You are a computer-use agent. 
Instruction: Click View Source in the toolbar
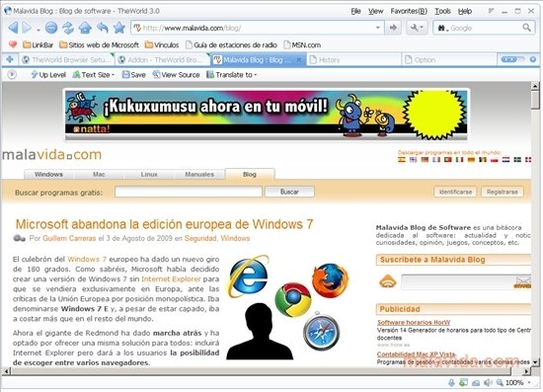tap(177, 74)
